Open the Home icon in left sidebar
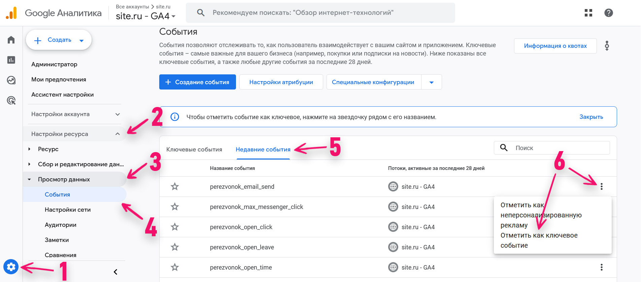The image size is (644, 282). pyautogui.click(x=11, y=39)
